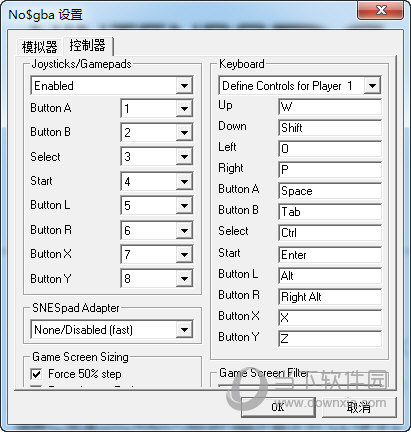Confirm settings with the OK button

coord(278,407)
